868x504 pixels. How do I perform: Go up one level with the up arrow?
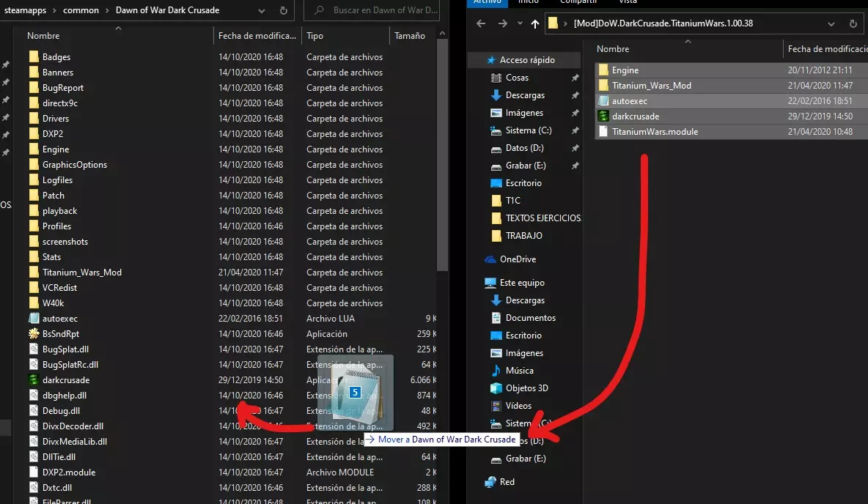pos(534,23)
